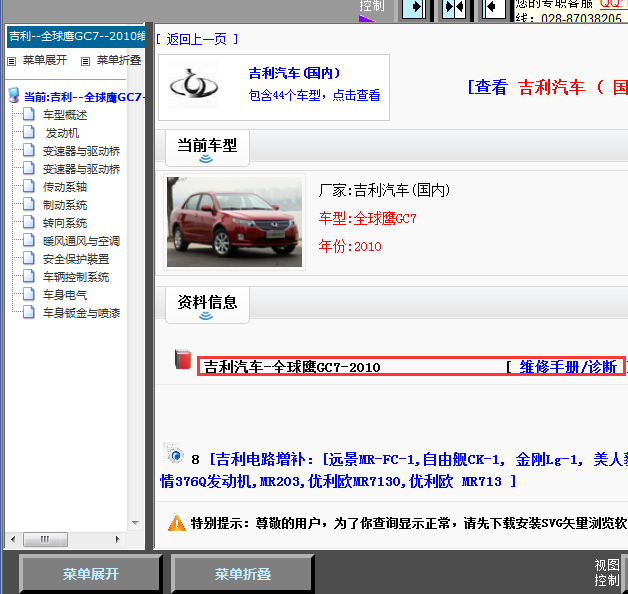Screen dimensions: 628x594
Task: Click the page icon next to 发动机
Action: (28, 132)
